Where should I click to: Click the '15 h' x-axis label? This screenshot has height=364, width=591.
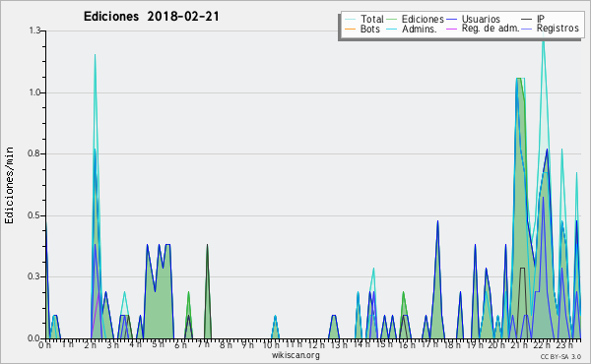tap(384, 344)
